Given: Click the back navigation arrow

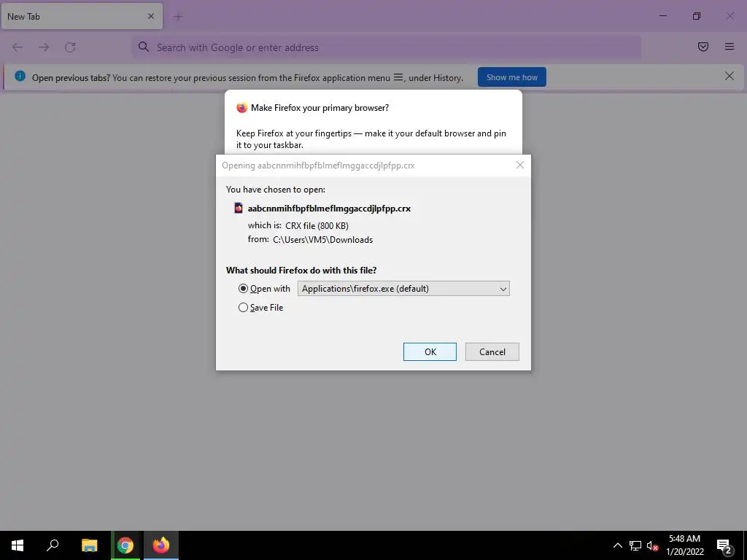Looking at the screenshot, I should click(x=18, y=47).
